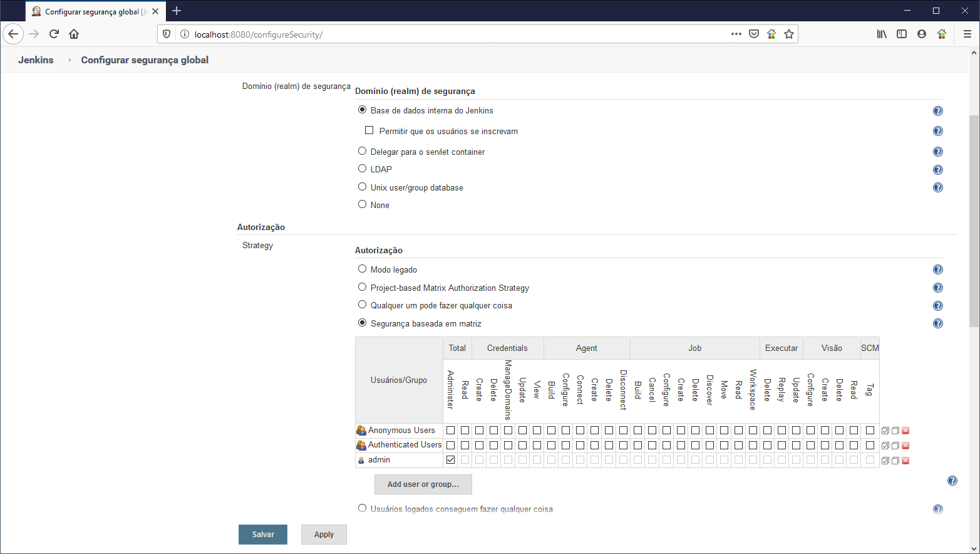Bookmark this page with the star icon
The image size is (980, 554).
click(789, 34)
